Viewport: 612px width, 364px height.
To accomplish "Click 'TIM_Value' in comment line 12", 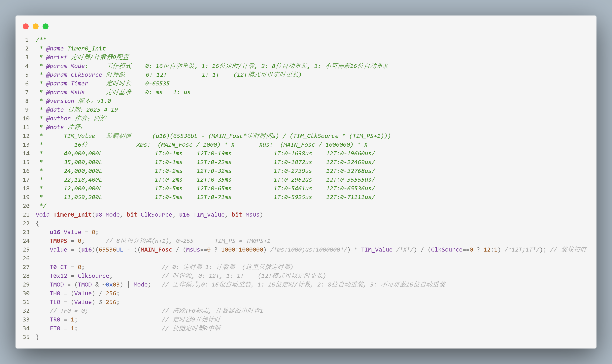I will click(x=80, y=136).
